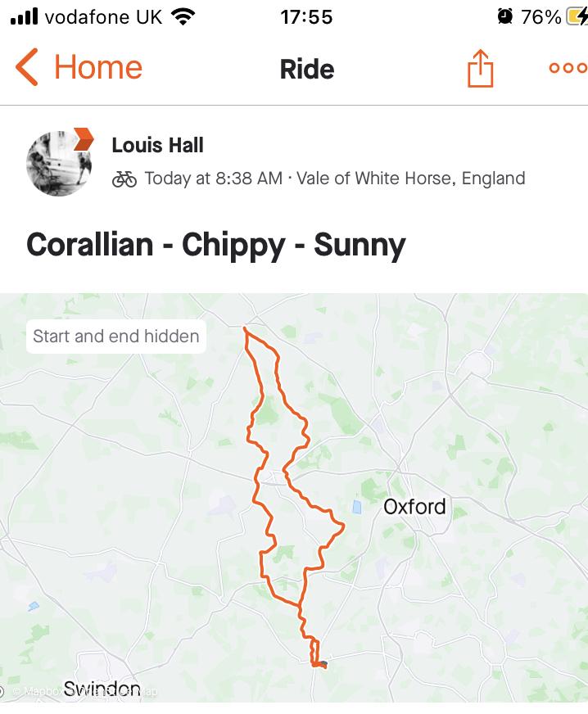The width and height of the screenshot is (588, 714).
Task: Tap the athlete profile photo
Action: point(57,163)
